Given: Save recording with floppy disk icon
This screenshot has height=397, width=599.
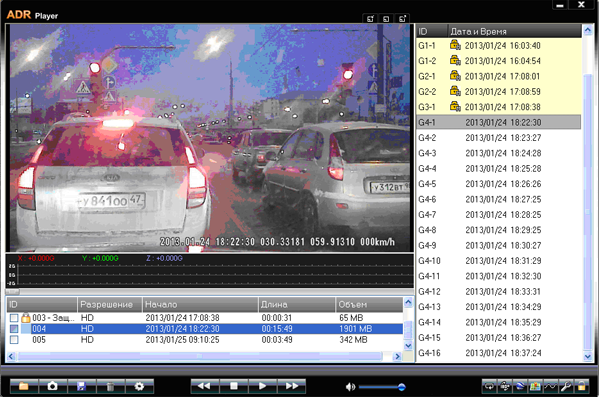Looking at the screenshot, I should (81, 386).
